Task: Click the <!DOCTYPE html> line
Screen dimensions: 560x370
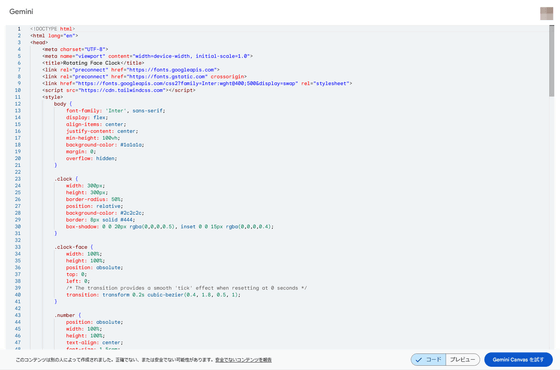Action: 52,29
